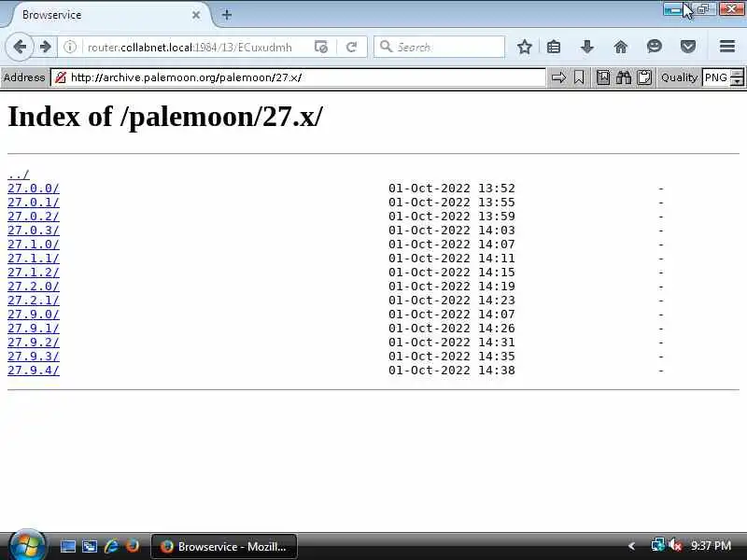Open the 27.1.2/ folder link
This screenshot has height=560, width=747.
pyautogui.click(x=34, y=273)
